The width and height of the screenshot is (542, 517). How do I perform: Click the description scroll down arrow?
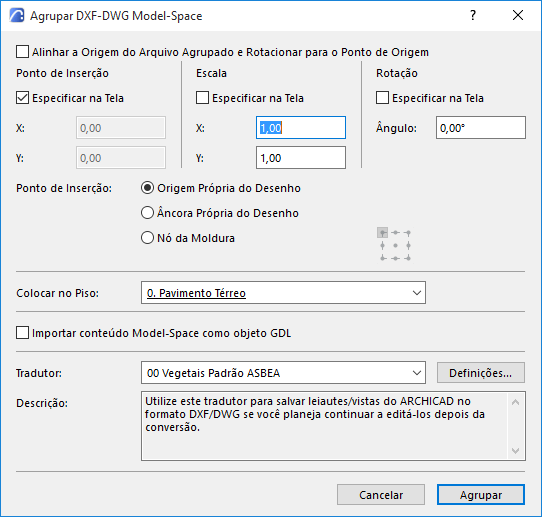(515, 451)
